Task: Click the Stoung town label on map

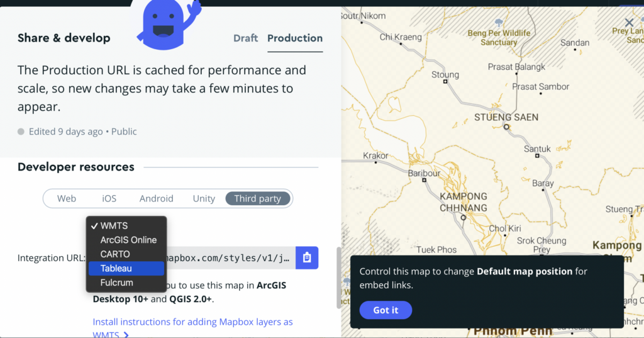Action: pos(445,74)
